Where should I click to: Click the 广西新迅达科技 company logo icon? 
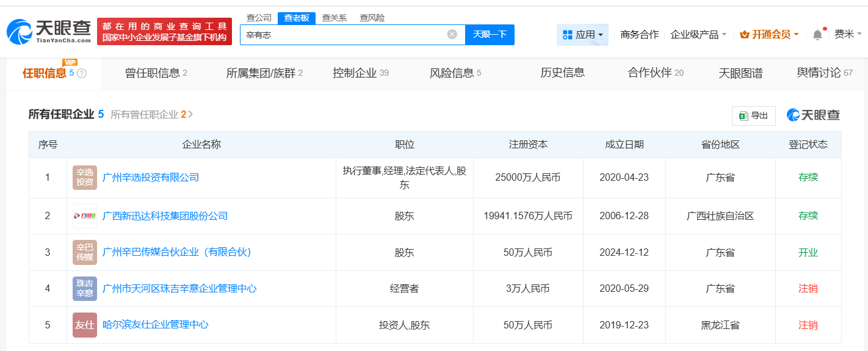click(85, 216)
